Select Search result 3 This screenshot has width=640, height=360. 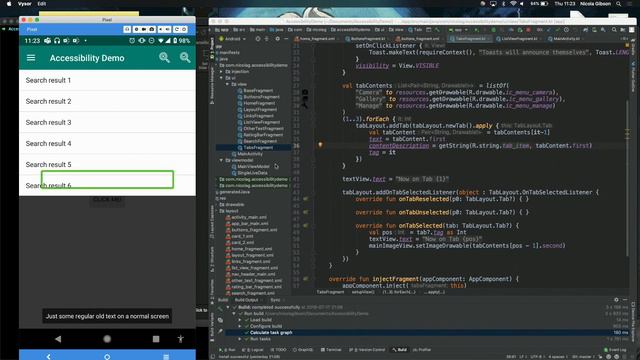pyautogui.click(x=107, y=122)
